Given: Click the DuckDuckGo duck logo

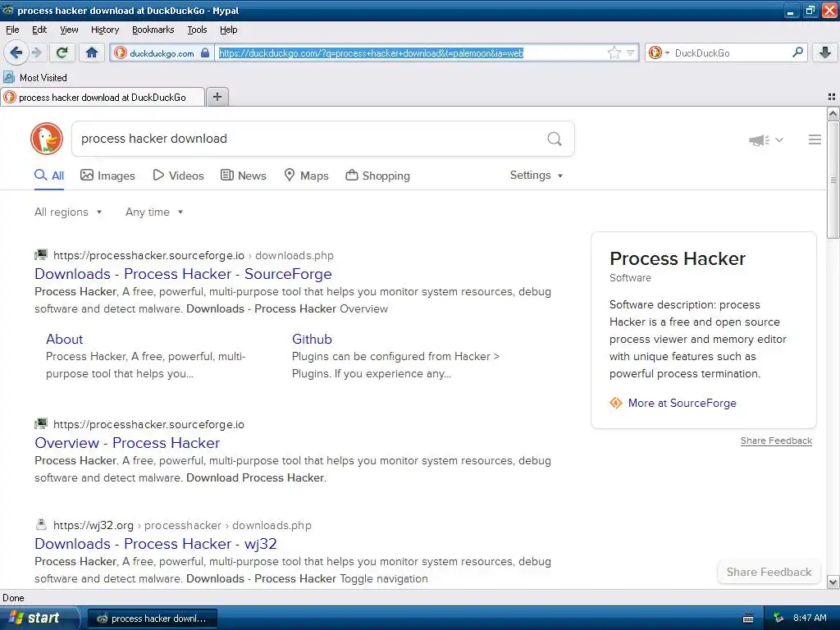Looking at the screenshot, I should click(x=47, y=139).
